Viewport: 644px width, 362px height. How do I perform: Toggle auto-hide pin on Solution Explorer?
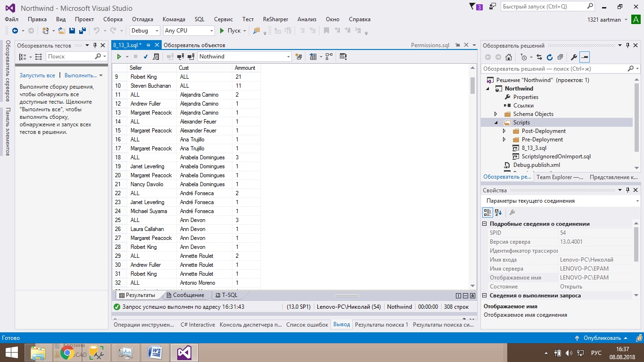(627, 45)
